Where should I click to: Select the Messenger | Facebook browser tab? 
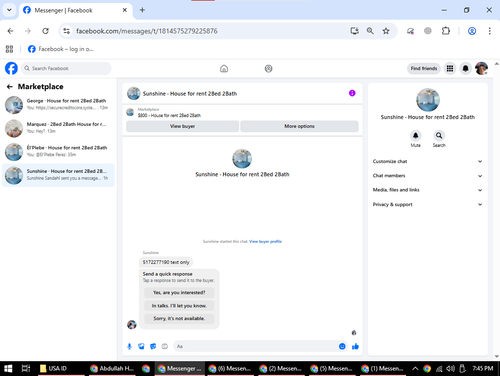(x=75, y=10)
